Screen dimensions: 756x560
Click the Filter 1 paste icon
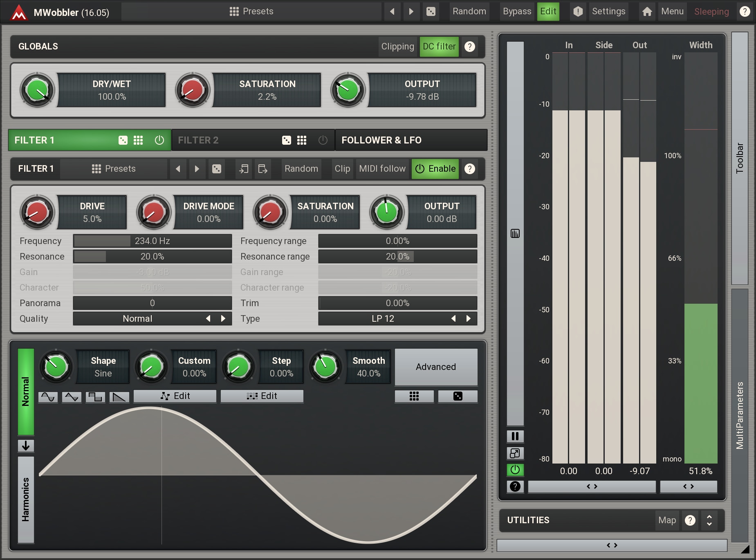click(x=262, y=169)
